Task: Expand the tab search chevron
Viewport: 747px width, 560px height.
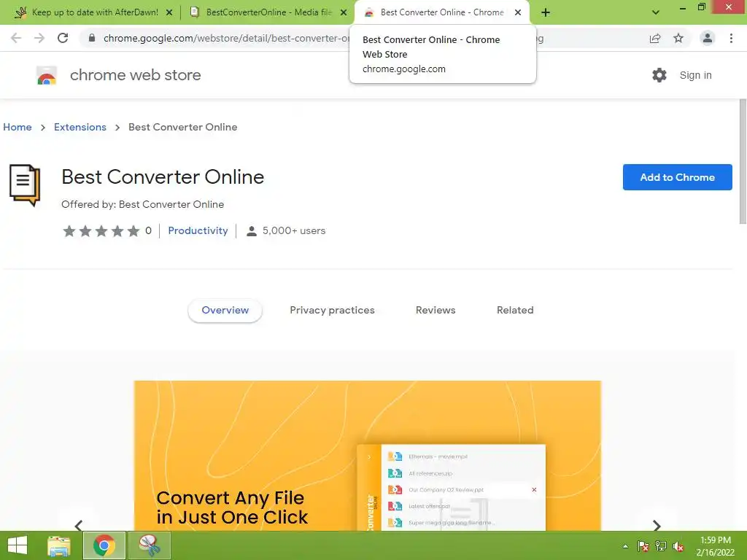Action: [x=656, y=12]
